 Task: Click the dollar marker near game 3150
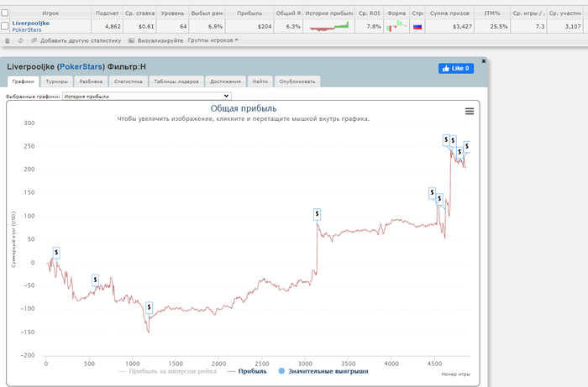point(317,214)
